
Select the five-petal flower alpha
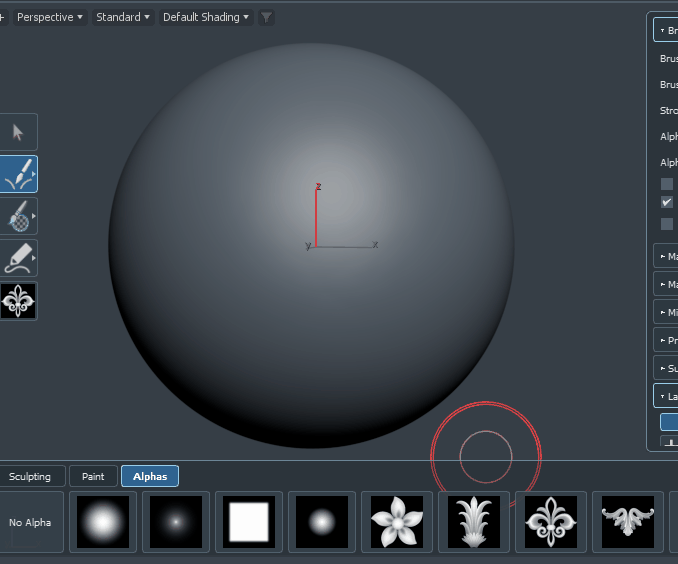(397, 522)
